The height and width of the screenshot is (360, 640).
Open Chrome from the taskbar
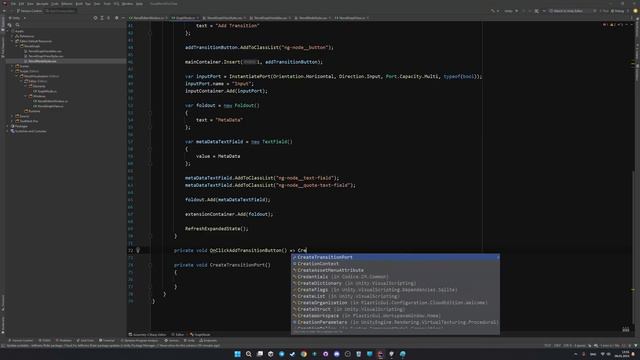(304, 354)
